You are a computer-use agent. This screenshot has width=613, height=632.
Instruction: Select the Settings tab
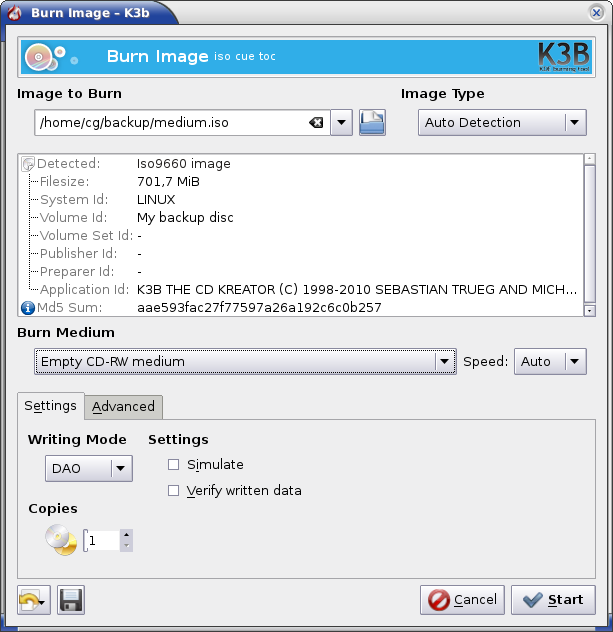pos(50,406)
